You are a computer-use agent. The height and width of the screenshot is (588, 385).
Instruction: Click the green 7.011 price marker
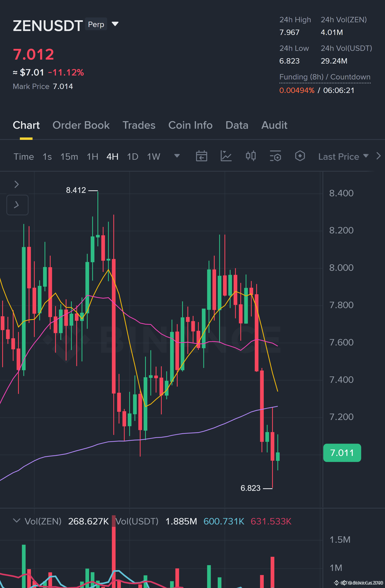click(x=342, y=453)
